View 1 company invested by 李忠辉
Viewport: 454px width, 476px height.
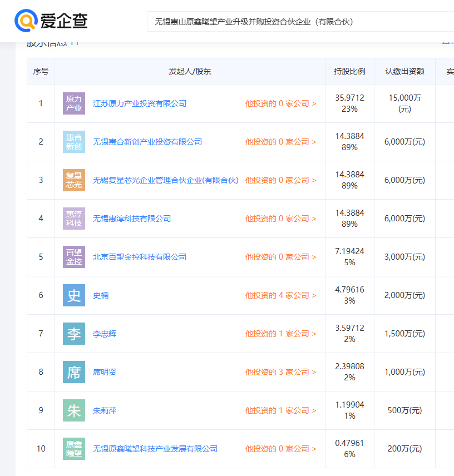[x=280, y=334]
